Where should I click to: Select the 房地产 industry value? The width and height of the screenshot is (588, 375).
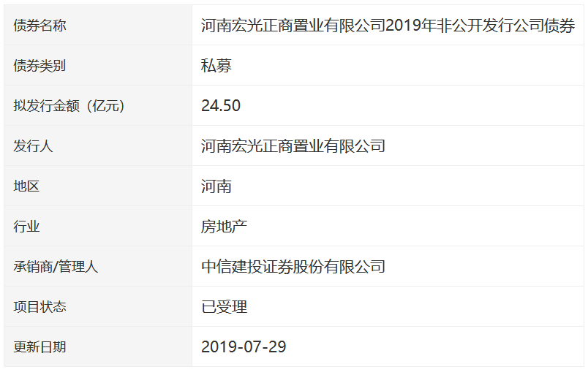click(x=224, y=227)
